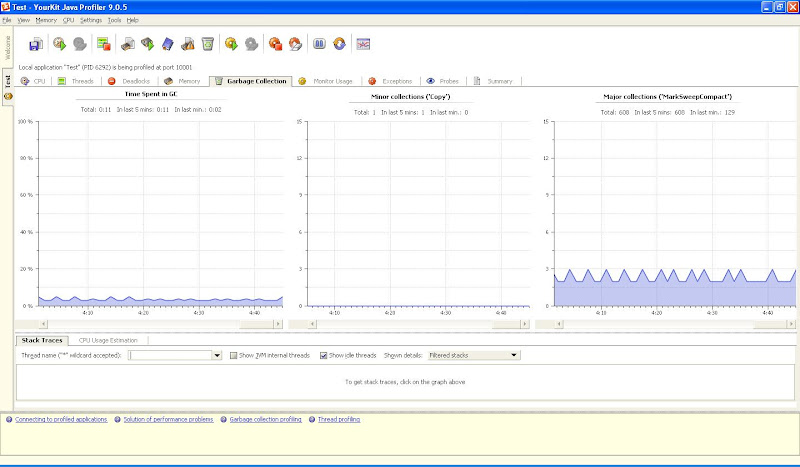
Task: Click the green chart with red stop icon
Action: pyautogui.click(x=104, y=44)
